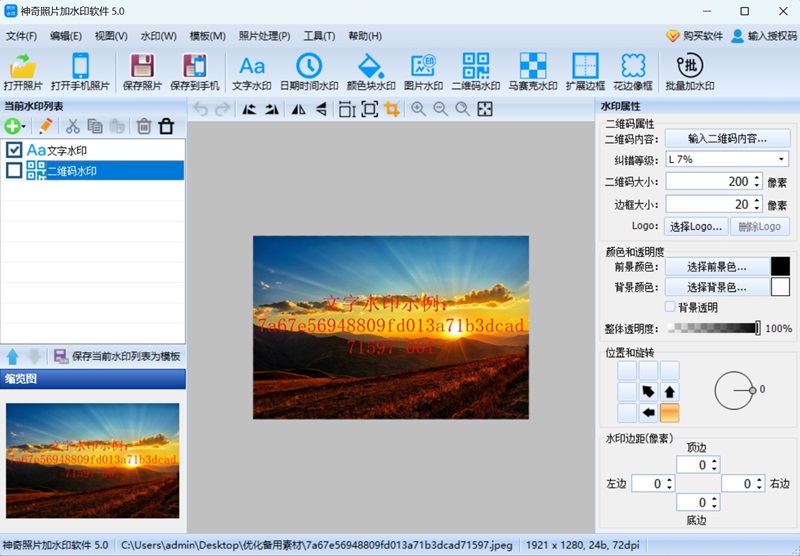
Task: Fit the photo to window icon
Action: click(x=485, y=109)
